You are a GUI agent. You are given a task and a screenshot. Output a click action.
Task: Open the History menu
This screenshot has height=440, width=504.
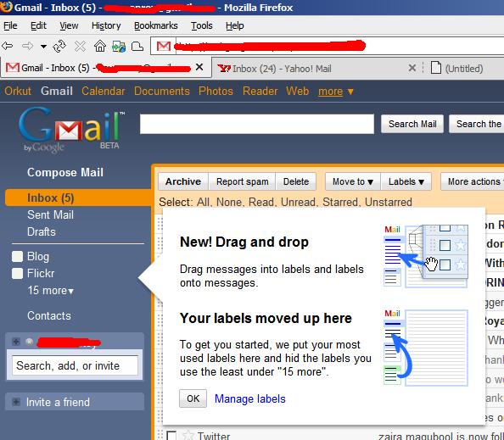tap(106, 25)
